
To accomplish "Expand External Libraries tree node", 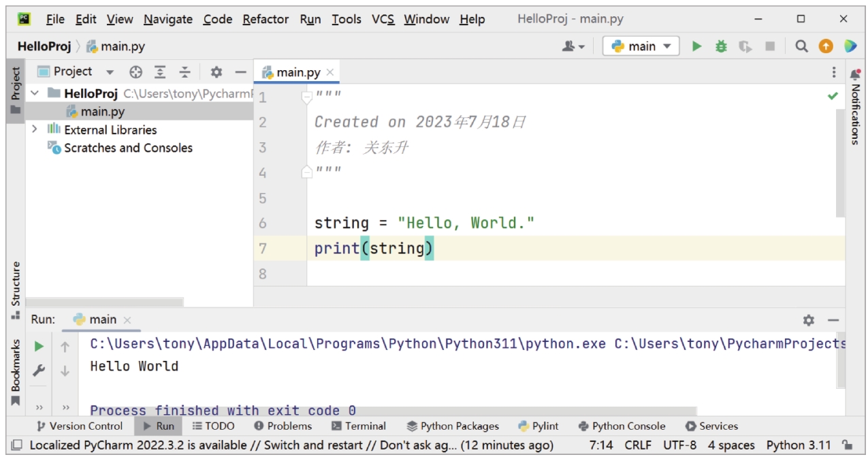I will click(x=35, y=129).
